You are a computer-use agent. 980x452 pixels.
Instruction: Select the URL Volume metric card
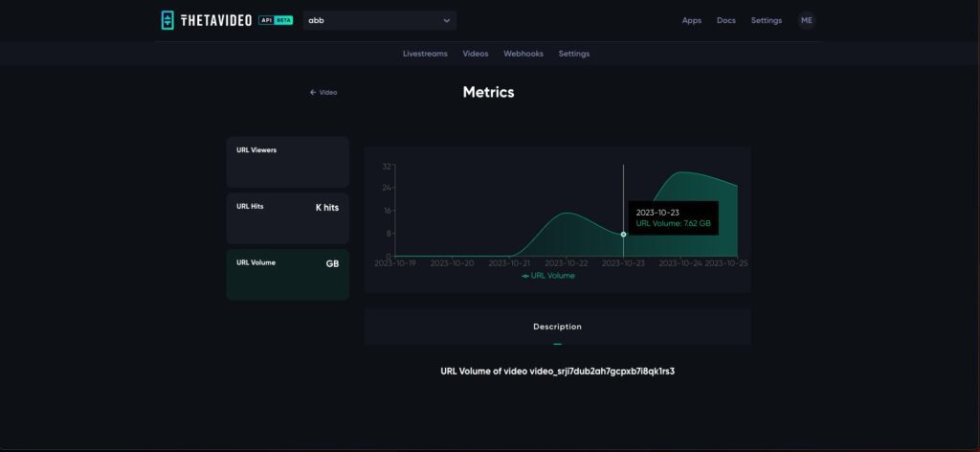click(x=287, y=275)
